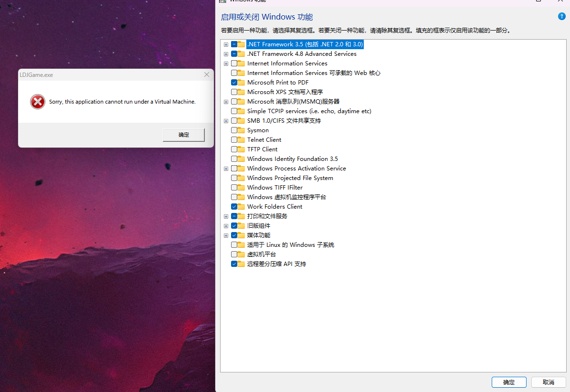Click folder icon beside Work Folders Client
The image size is (570, 392).
coord(241,207)
